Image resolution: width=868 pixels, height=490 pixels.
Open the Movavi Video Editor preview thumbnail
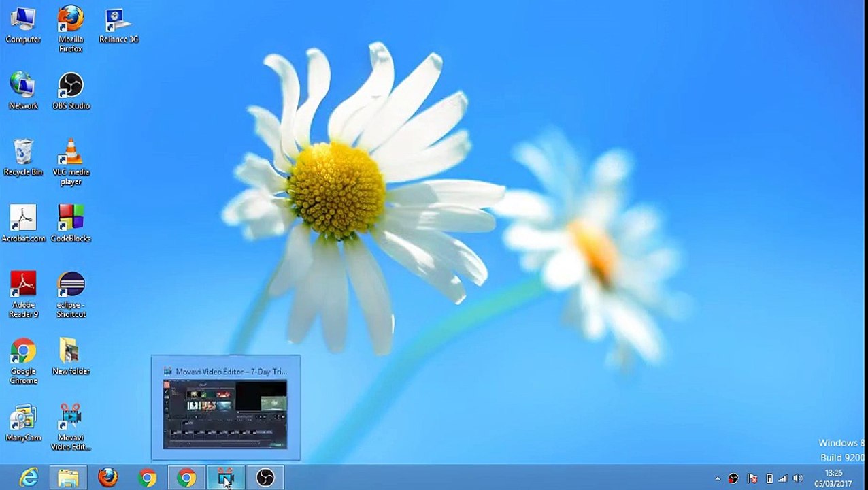pyautogui.click(x=225, y=414)
